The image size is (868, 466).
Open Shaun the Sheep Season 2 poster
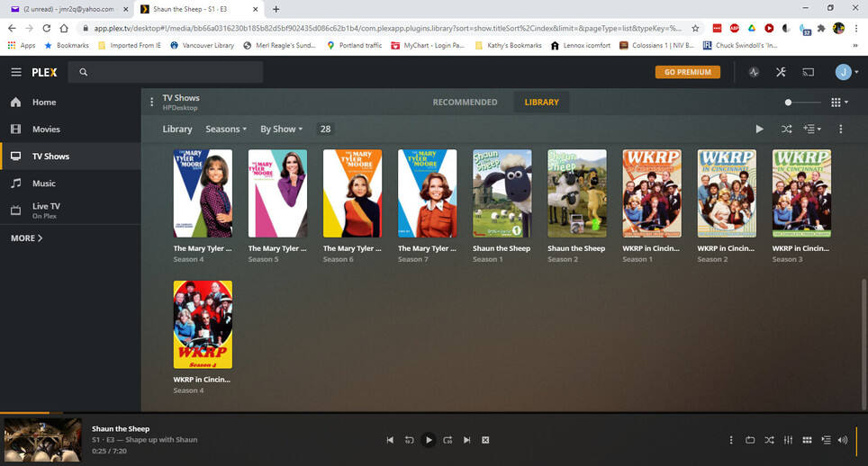(577, 193)
